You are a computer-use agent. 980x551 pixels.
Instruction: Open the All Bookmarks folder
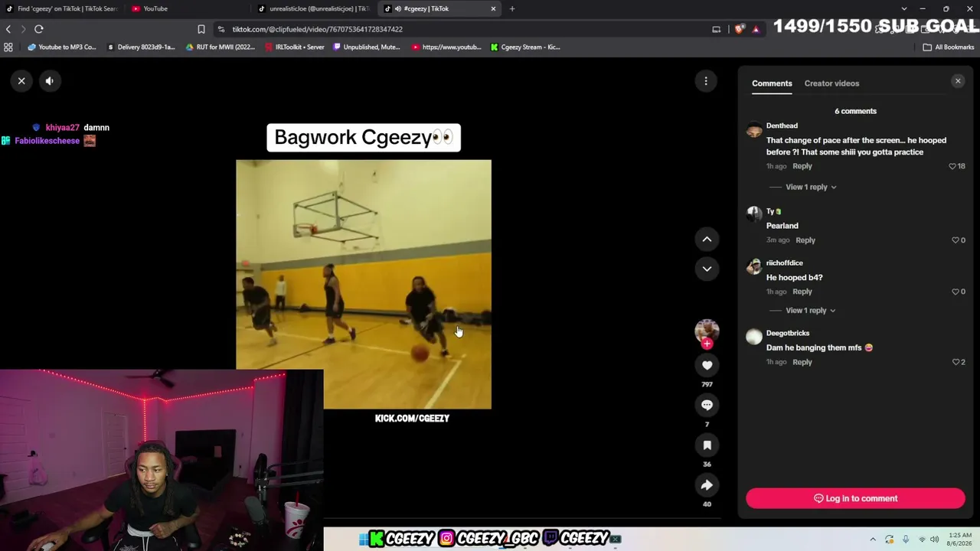(x=949, y=47)
